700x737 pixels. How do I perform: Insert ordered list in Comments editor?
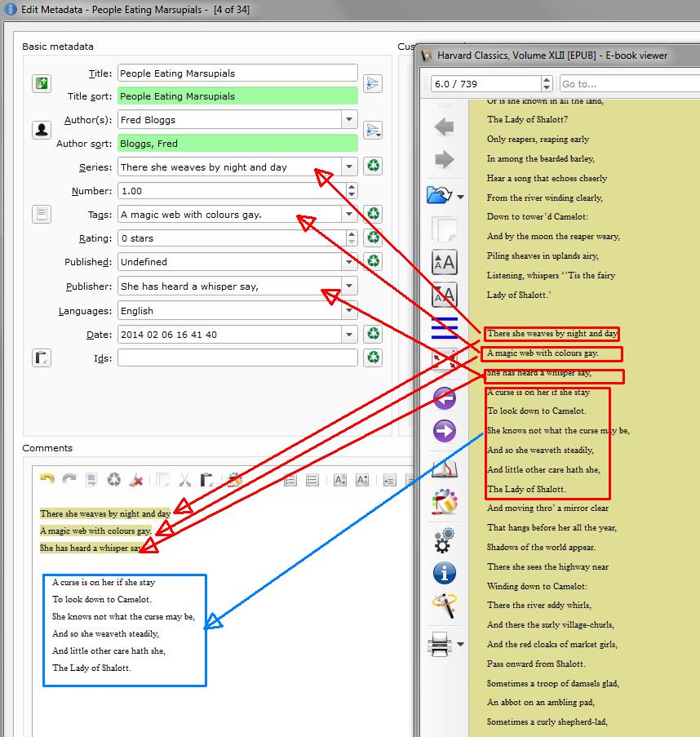tap(290, 480)
